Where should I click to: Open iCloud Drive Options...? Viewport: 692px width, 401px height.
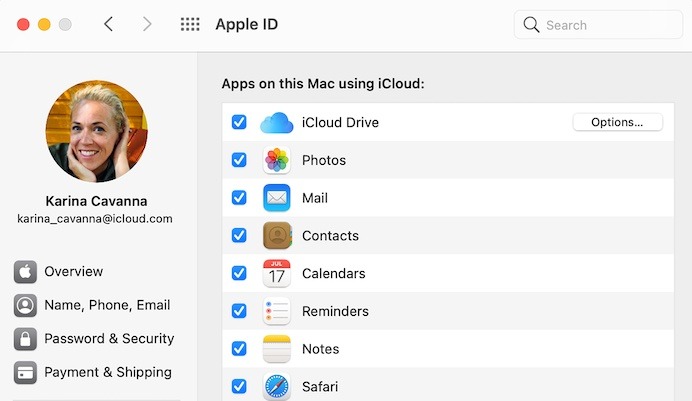coord(617,122)
